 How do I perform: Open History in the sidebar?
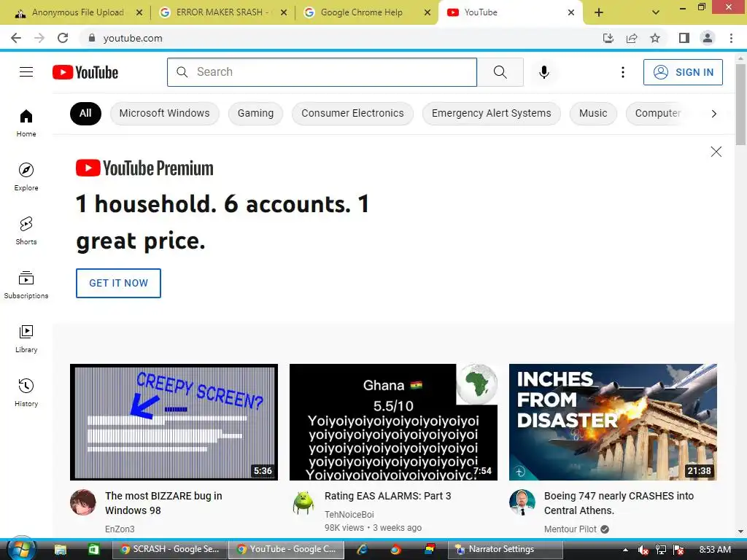[x=26, y=392]
